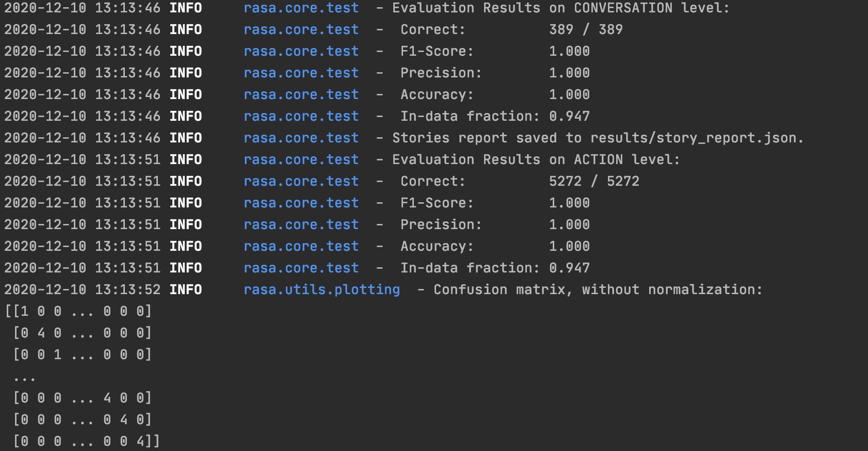Select 'In-data fraction: 0.947' on a 13:13:51 line
868x451 pixels.
pyautogui.click(x=495, y=268)
